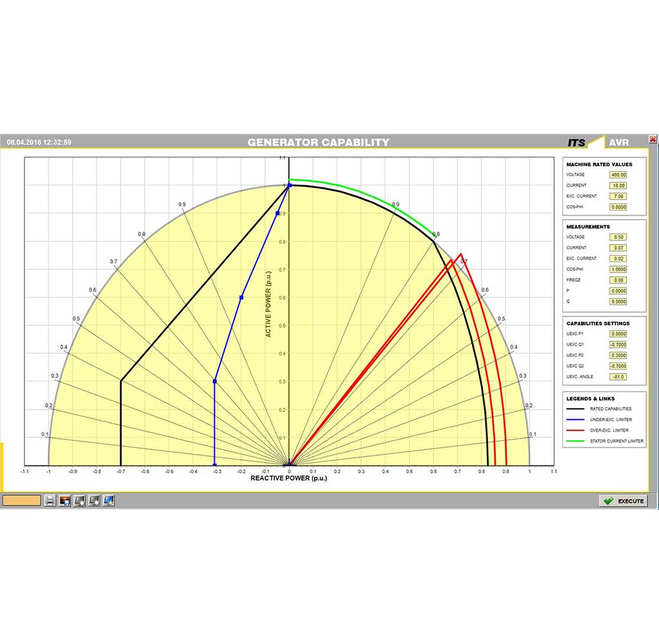
Task: Click the UEXC P2 field showing 0.3000
Action: pos(618,355)
